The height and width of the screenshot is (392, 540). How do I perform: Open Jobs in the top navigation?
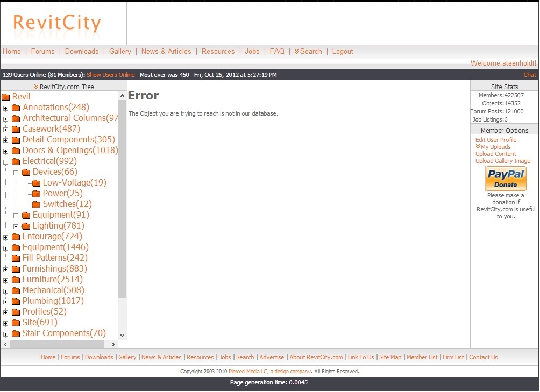pyautogui.click(x=252, y=51)
